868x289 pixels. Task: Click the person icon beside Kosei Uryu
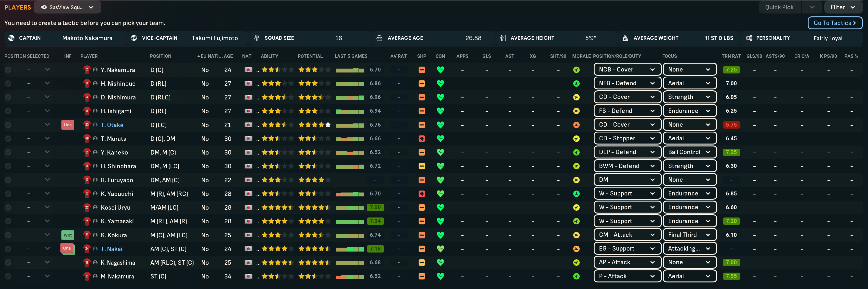tap(95, 208)
